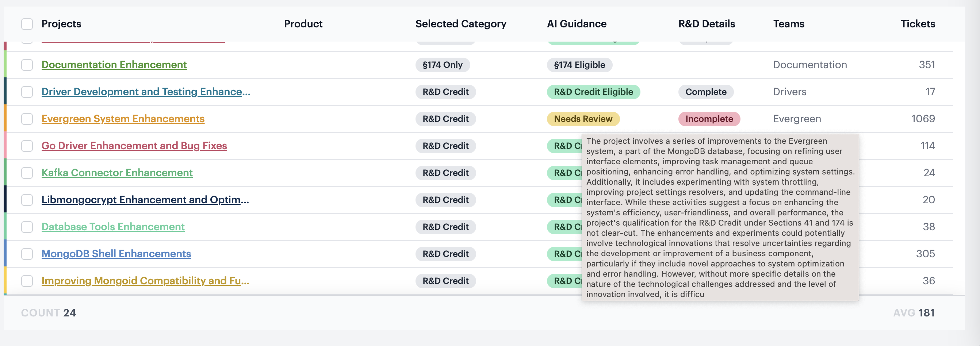This screenshot has width=980, height=346.
Task: Open Go Driver Enhancement and Bug Fixes
Action: 134,146
